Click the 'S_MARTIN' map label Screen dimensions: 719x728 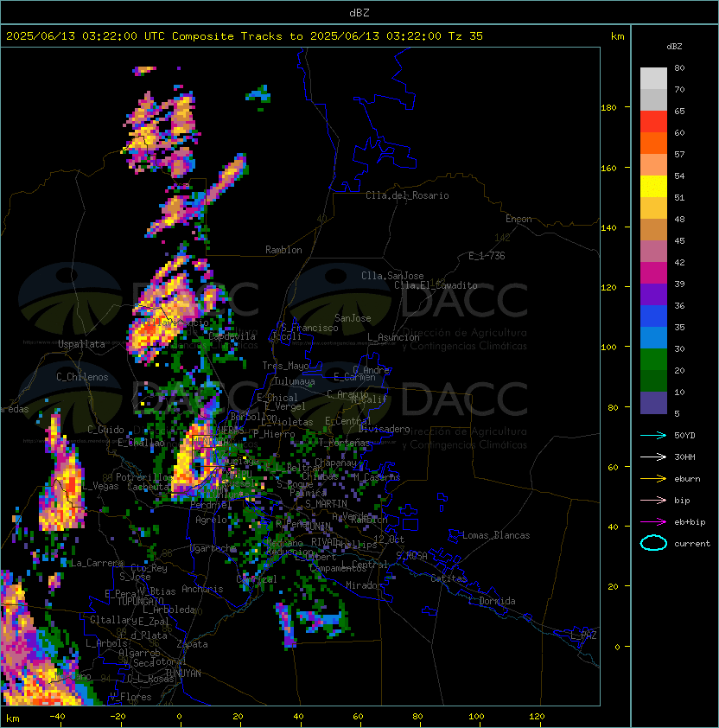point(326,504)
